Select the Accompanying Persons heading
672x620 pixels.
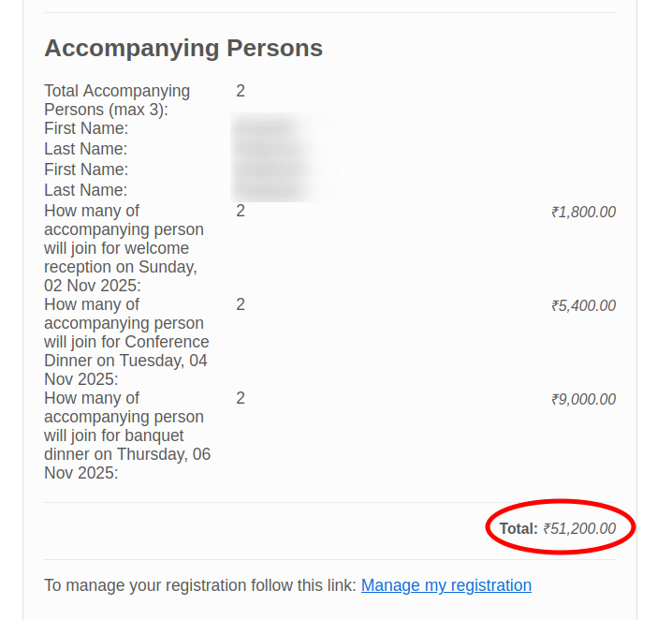pyautogui.click(x=183, y=48)
